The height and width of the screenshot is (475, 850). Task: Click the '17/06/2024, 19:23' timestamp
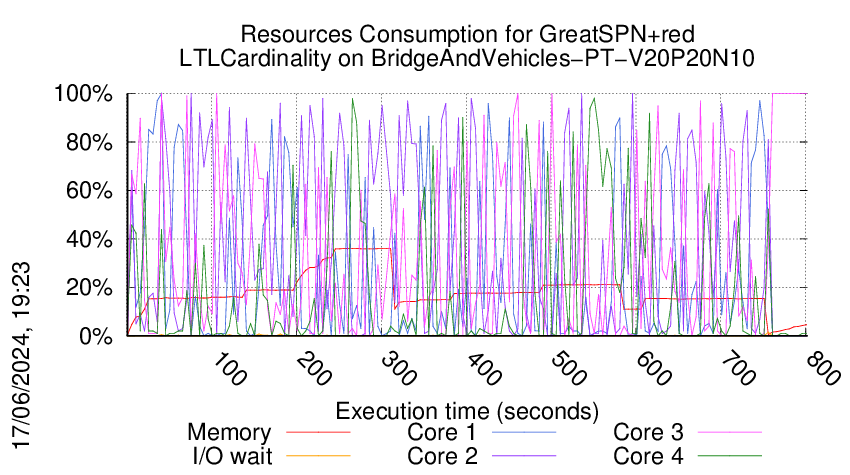coord(21,356)
